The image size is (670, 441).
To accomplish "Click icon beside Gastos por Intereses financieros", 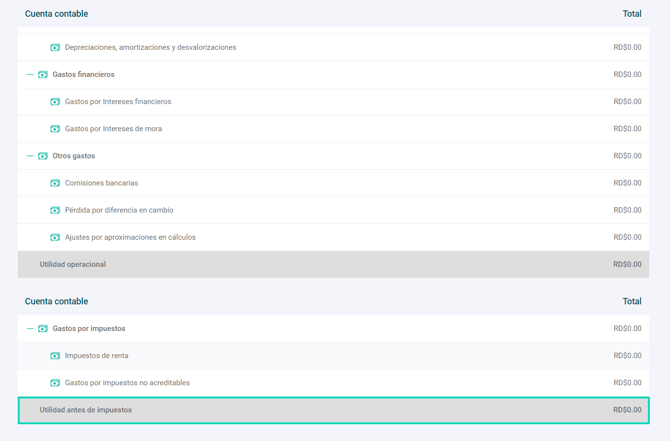I will [x=55, y=102].
